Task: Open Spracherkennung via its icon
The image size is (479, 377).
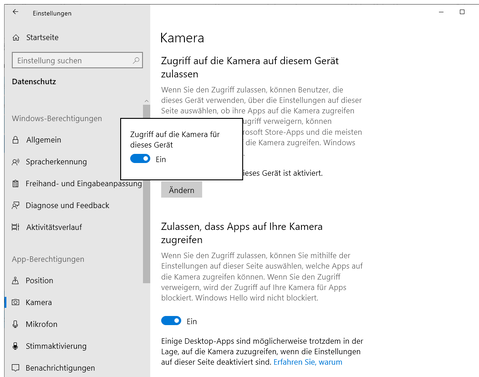Action: pos(15,162)
